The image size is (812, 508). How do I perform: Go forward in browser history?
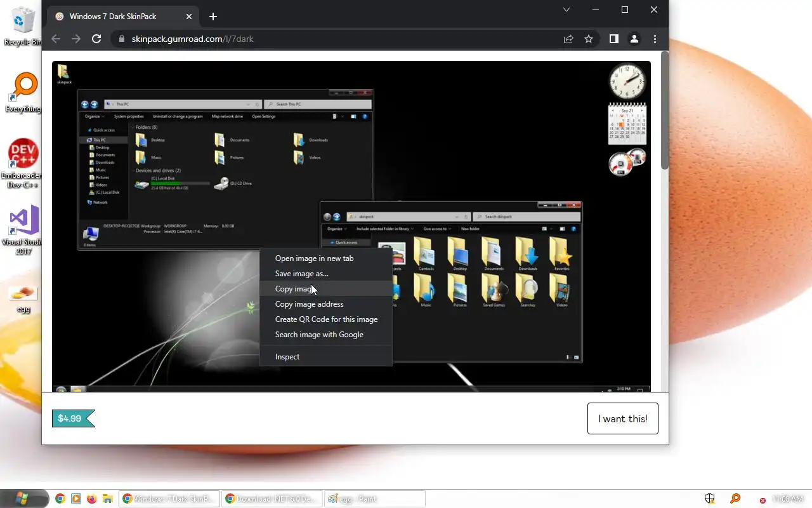pos(76,39)
